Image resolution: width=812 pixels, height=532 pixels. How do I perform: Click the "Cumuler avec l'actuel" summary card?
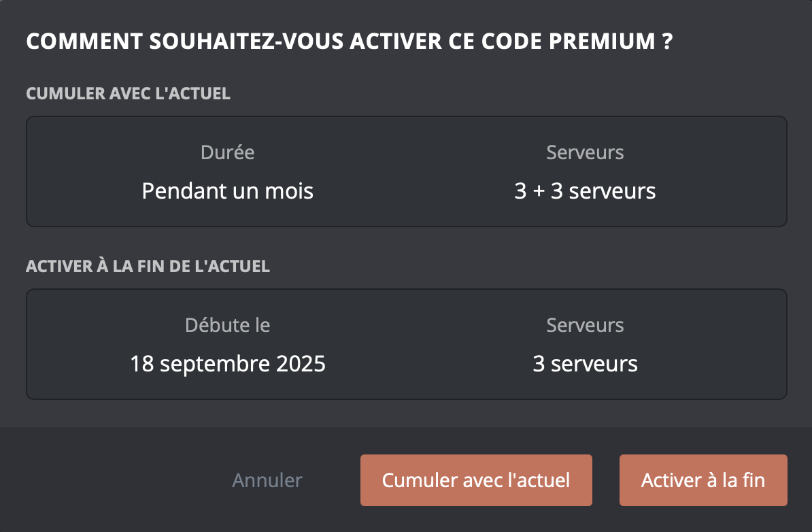pos(406,171)
